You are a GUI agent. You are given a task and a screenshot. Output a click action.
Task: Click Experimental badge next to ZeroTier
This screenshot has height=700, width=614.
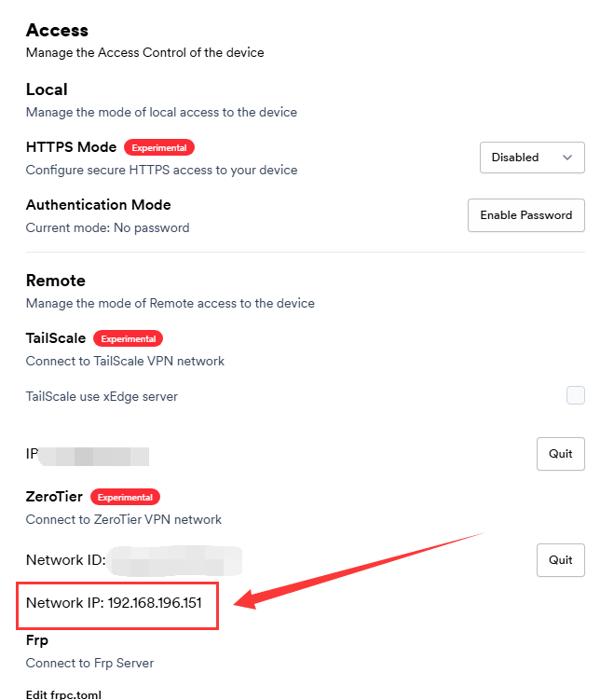coord(125,497)
